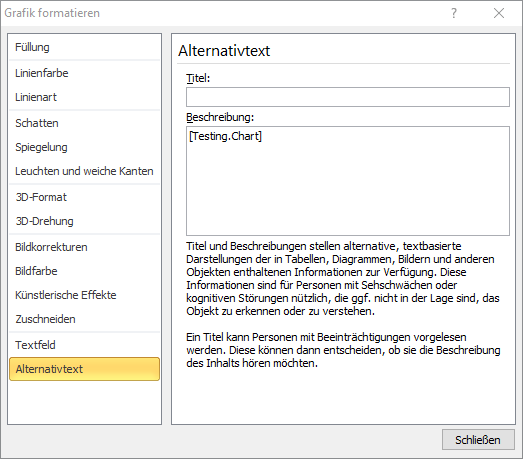Click into the Titel input field
The height and width of the screenshot is (459, 523).
[x=348, y=97]
